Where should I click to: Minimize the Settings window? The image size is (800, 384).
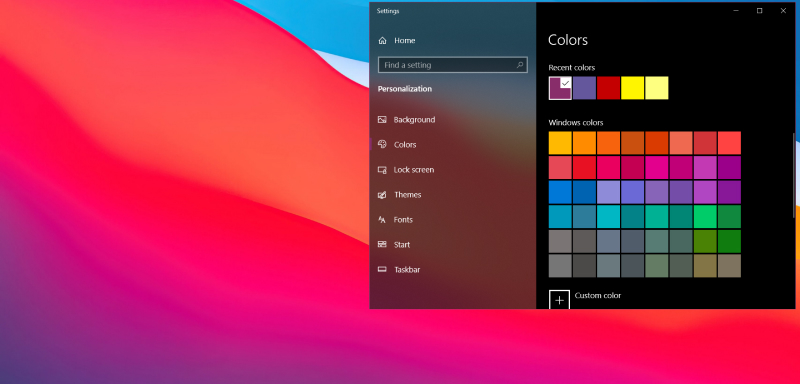point(736,11)
